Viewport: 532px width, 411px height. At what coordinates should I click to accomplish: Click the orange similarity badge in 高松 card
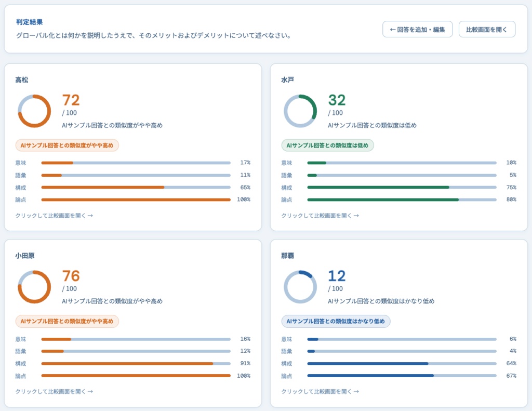coord(67,145)
